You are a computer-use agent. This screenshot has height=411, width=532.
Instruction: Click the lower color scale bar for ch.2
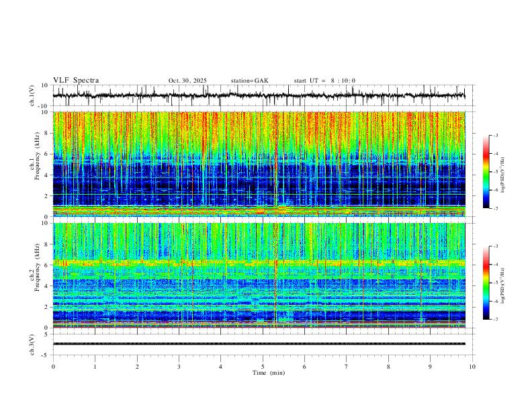(x=486, y=283)
